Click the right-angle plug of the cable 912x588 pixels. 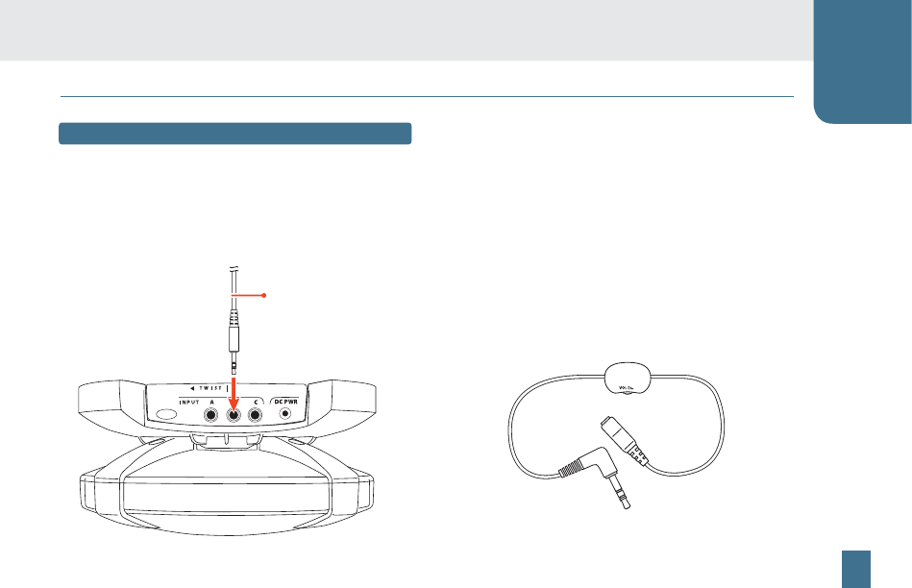(x=595, y=477)
